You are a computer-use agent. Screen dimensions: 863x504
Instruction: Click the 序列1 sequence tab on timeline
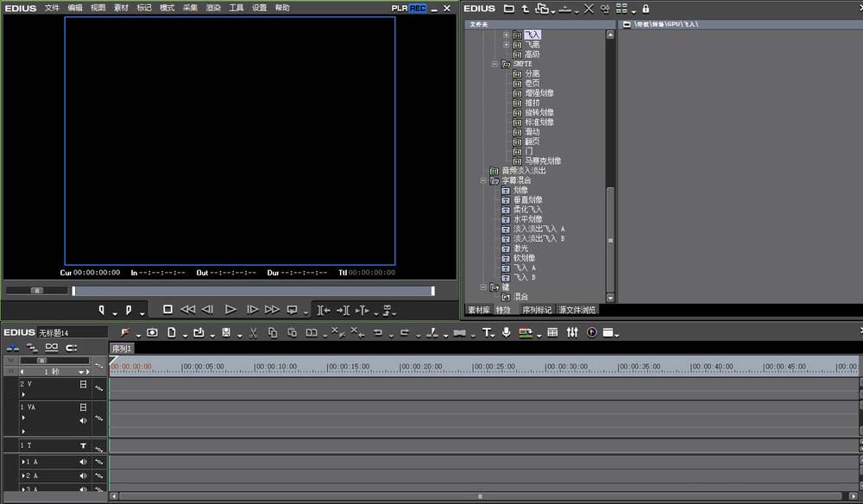122,349
